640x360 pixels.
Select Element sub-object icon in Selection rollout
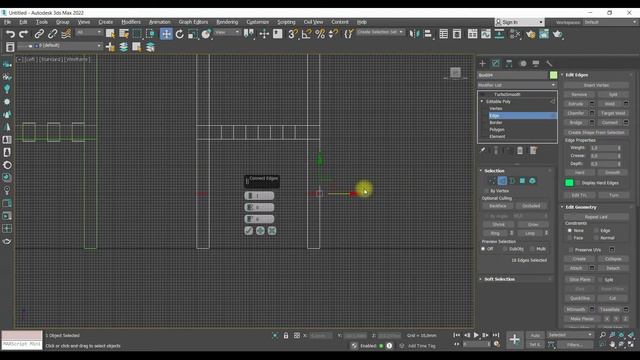(532, 181)
